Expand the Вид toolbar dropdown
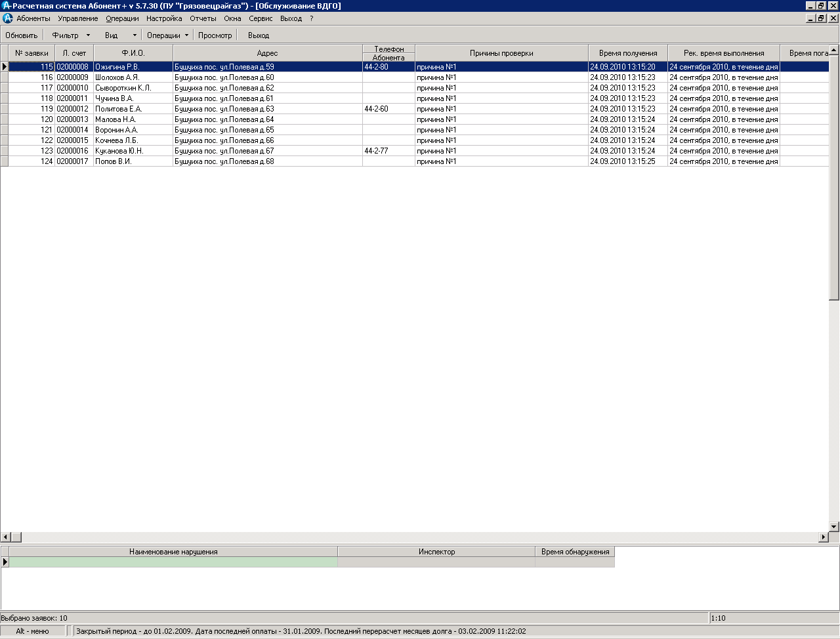The width and height of the screenshot is (840, 639). (135, 35)
